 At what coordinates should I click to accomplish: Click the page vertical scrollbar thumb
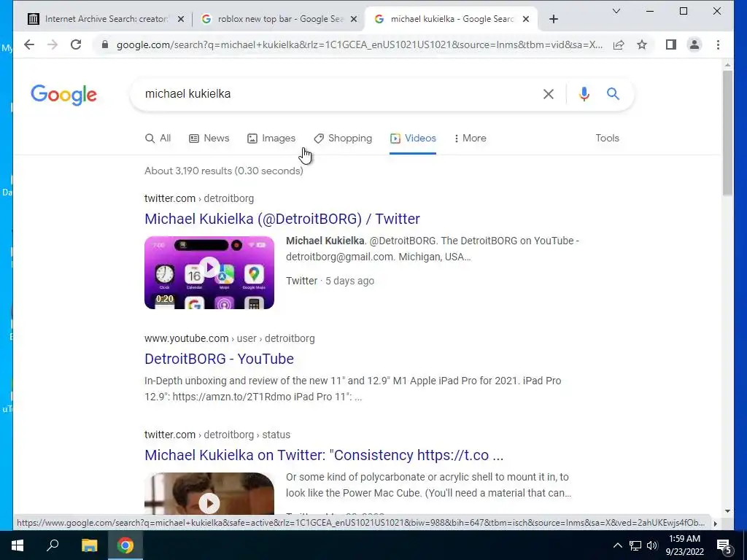(x=727, y=133)
